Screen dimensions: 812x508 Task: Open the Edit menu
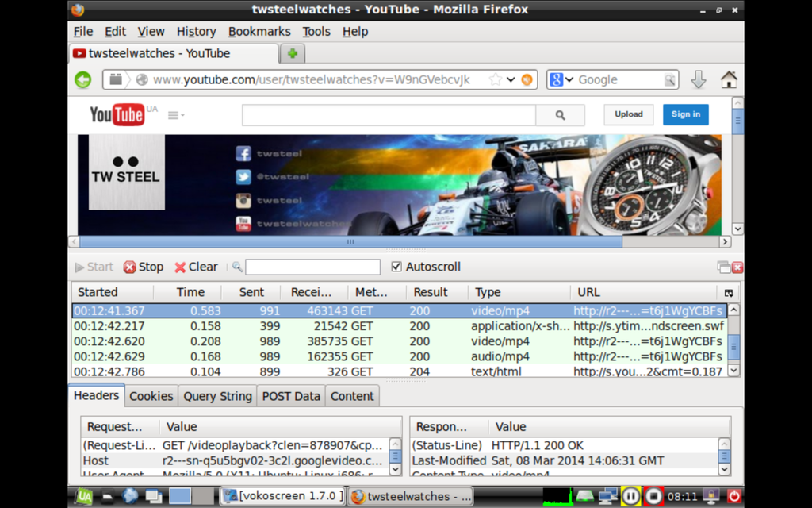[115, 32]
